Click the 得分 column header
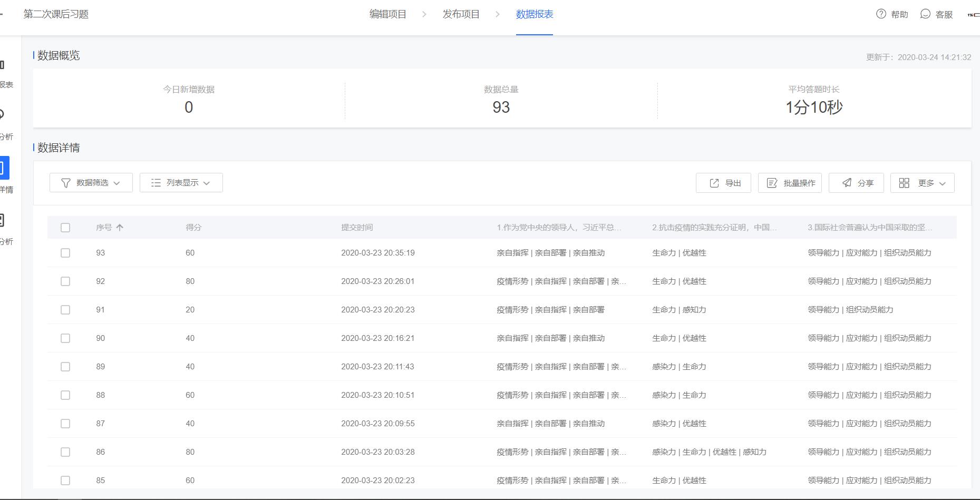The width and height of the screenshot is (980, 500). click(193, 228)
